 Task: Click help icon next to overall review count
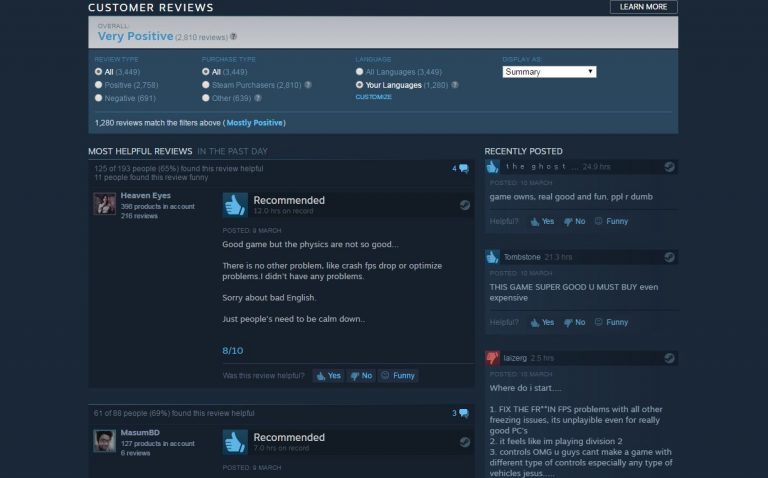(234, 36)
